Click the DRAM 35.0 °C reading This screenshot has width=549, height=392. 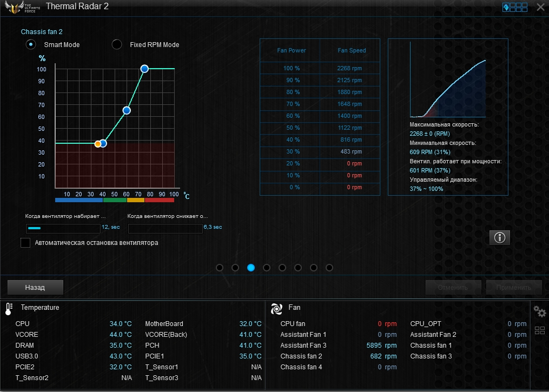click(121, 346)
